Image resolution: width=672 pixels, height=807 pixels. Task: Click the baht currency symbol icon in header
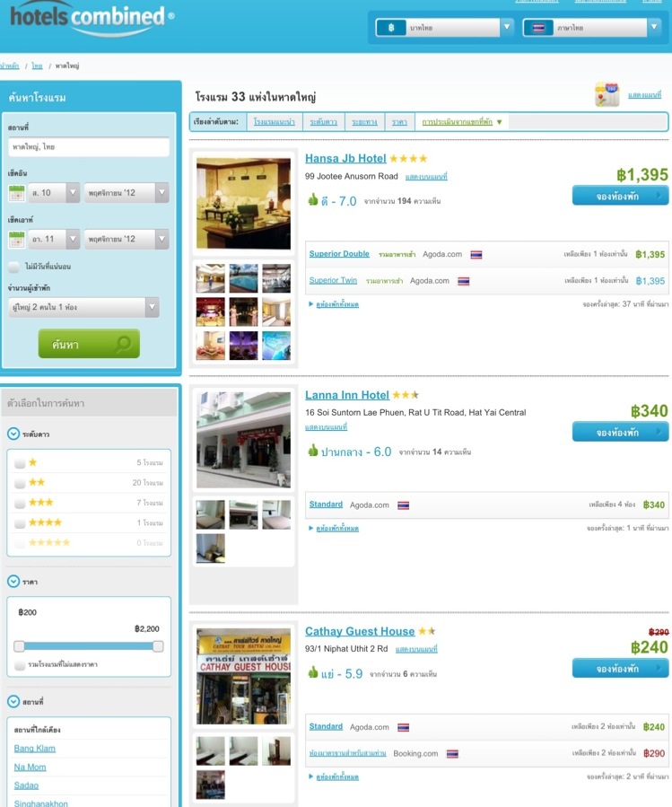pos(391,27)
